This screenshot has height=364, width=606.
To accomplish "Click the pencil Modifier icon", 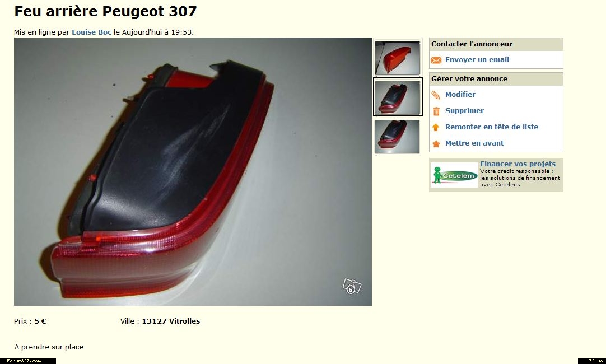I will [x=436, y=95].
